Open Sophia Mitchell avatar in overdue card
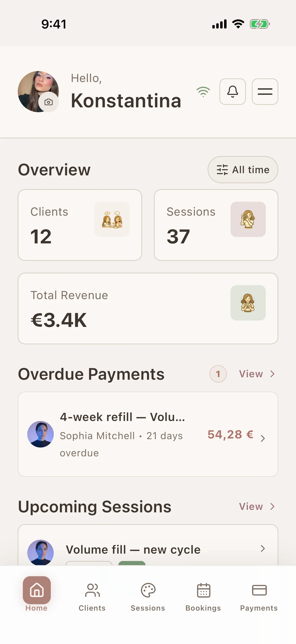The height and width of the screenshot is (644, 296). 40,434
